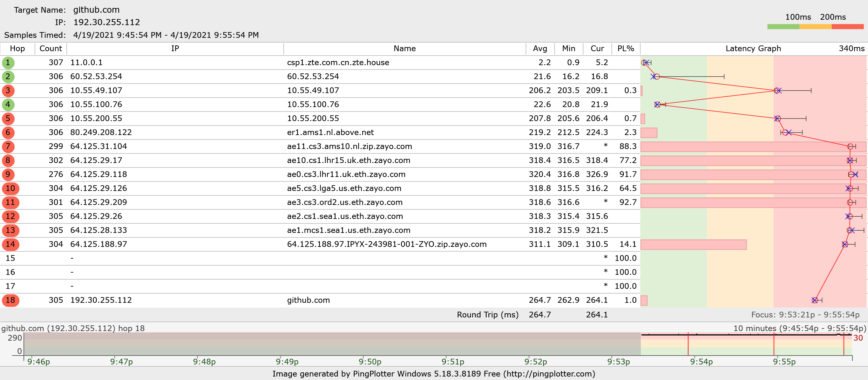This screenshot has width=868, height=380.
Task: Click the Name column header
Action: click(405, 49)
